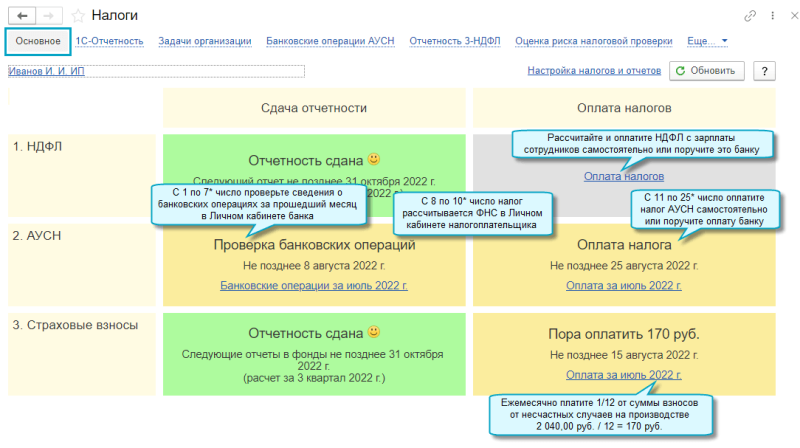800x448 pixels.
Task: Click the back arrow navigation button
Action: [x=22, y=16]
